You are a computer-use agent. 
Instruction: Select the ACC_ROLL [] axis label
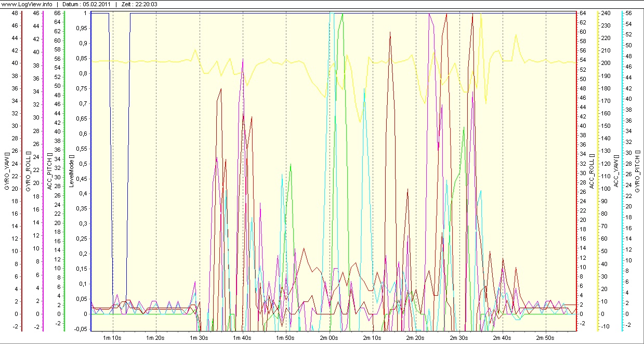point(592,172)
